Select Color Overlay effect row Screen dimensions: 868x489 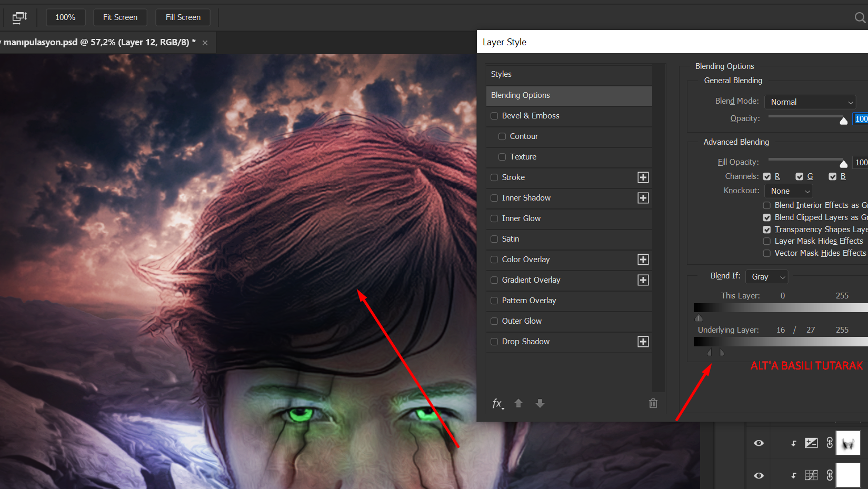tap(568, 260)
